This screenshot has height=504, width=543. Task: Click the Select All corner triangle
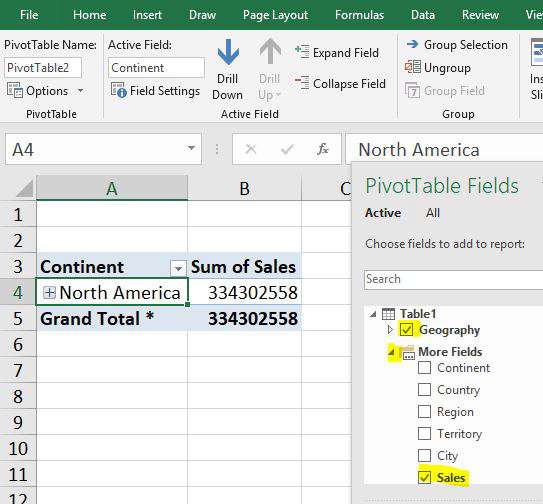(x=25, y=188)
